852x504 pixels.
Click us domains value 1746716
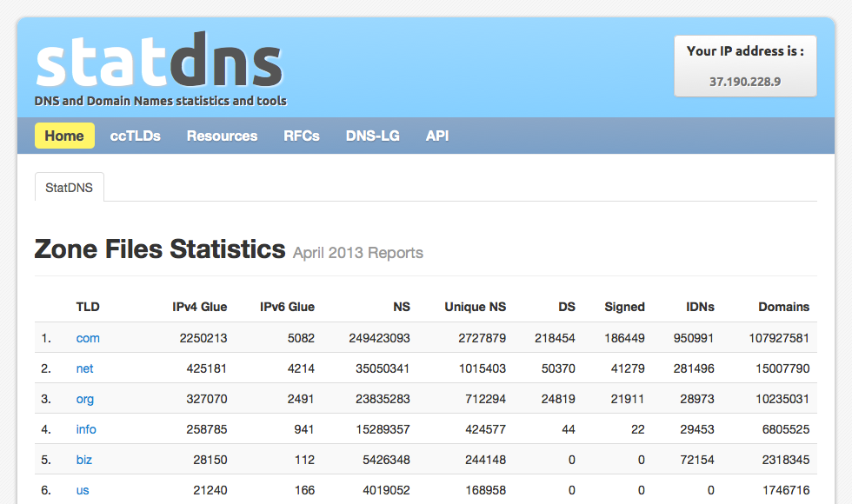786,490
